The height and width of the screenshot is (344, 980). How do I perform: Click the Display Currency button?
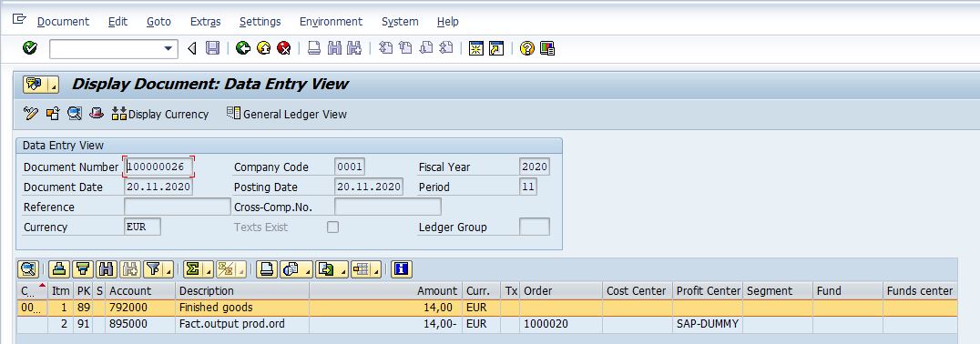[160, 114]
